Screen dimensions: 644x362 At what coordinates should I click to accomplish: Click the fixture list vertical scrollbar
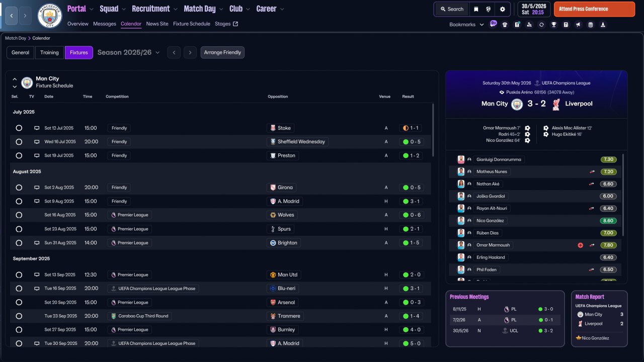pyautogui.click(x=433, y=131)
